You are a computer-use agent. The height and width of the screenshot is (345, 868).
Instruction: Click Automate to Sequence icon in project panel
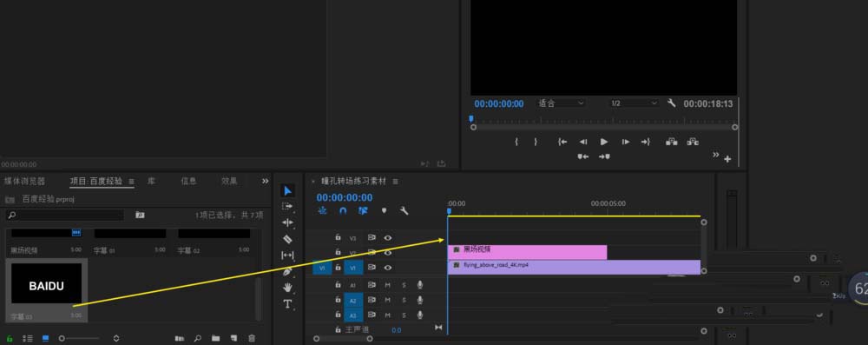coord(180,338)
